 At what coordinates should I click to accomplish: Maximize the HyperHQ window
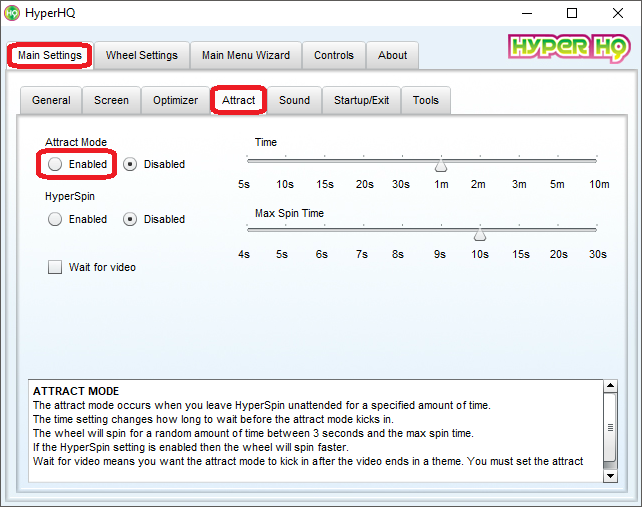pyautogui.click(x=572, y=14)
